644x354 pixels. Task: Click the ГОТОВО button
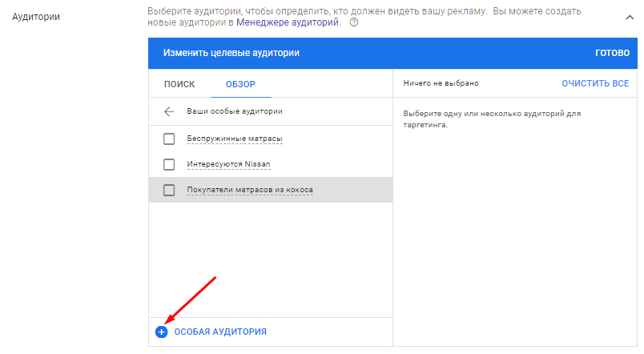point(612,53)
